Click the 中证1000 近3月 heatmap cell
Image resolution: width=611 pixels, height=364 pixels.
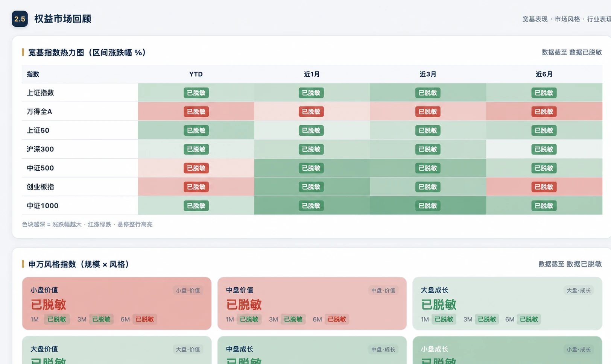click(x=428, y=205)
